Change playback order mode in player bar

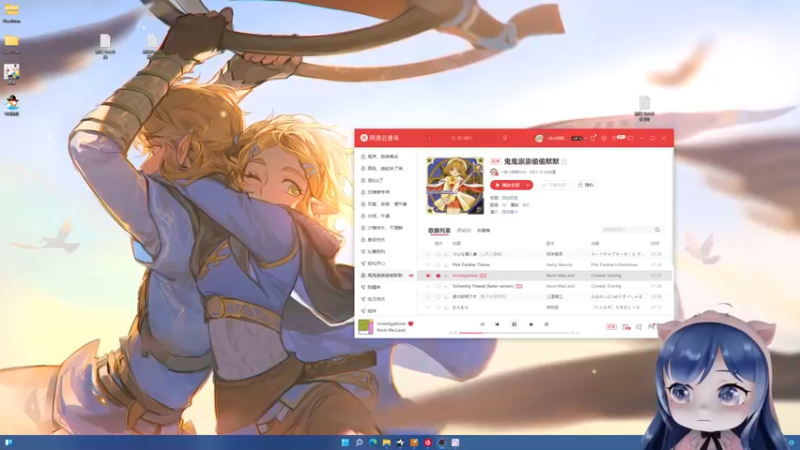[x=482, y=324]
